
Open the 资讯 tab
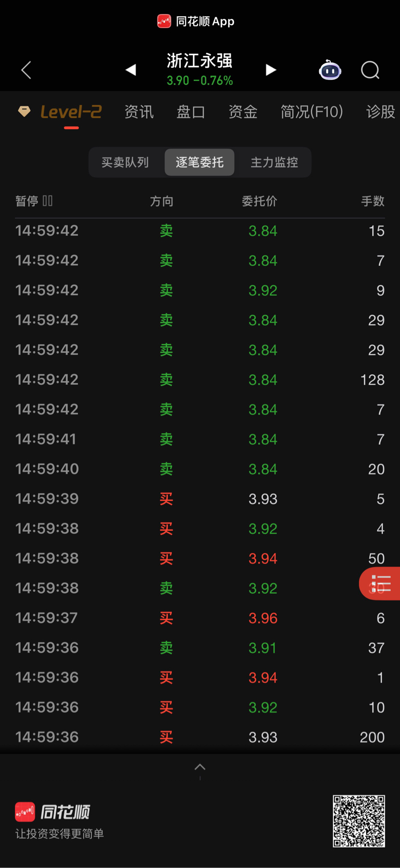tap(139, 112)
